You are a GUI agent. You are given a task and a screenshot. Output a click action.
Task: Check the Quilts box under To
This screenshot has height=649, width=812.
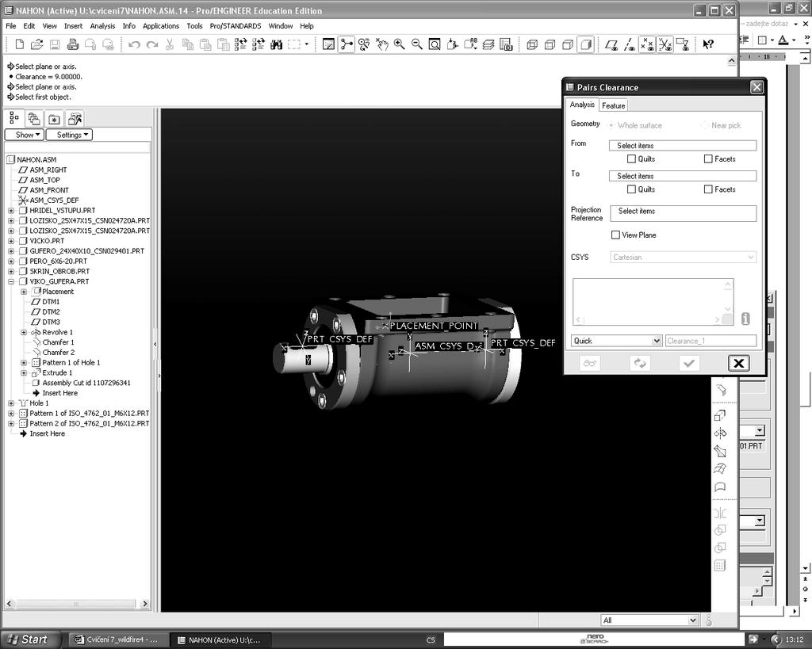(x=631, y=189)
